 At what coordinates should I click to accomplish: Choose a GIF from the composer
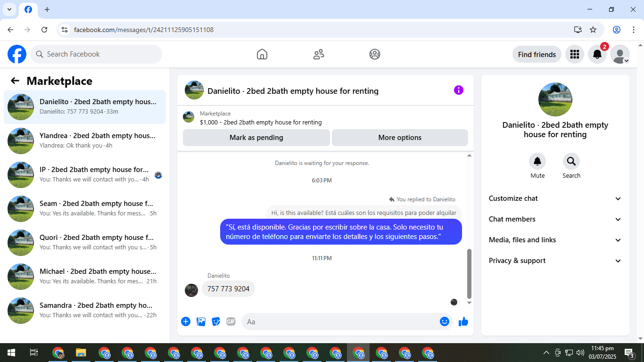(231, 321)
